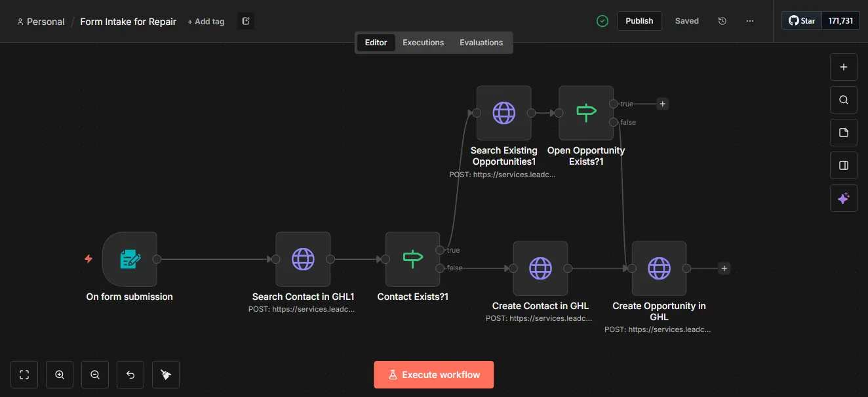Click the Publish button

(x=639, y=21)
